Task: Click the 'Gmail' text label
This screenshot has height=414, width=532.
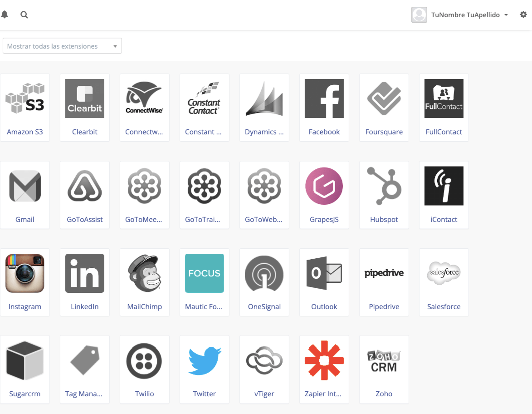Action: click(25, 219)
